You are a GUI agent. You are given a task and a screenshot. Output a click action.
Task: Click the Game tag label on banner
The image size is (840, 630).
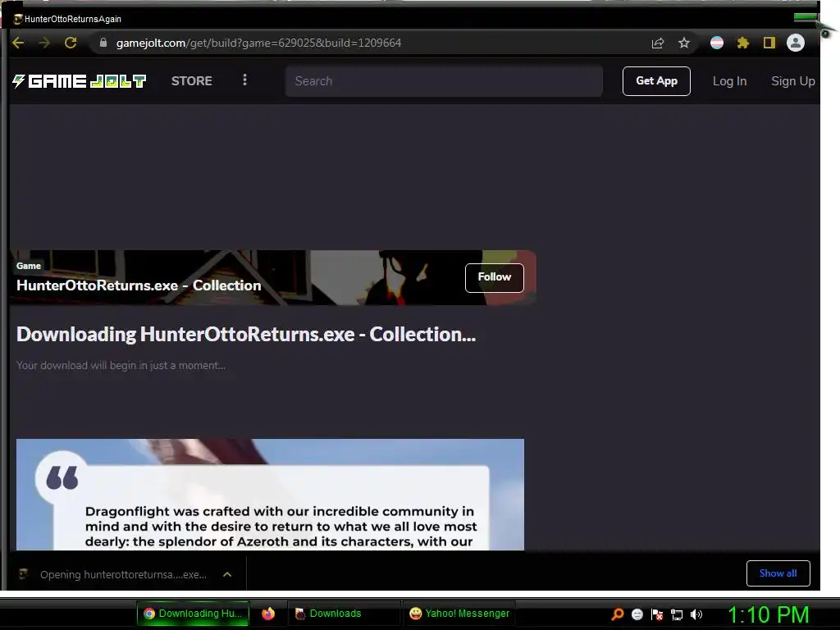(29, 266)
